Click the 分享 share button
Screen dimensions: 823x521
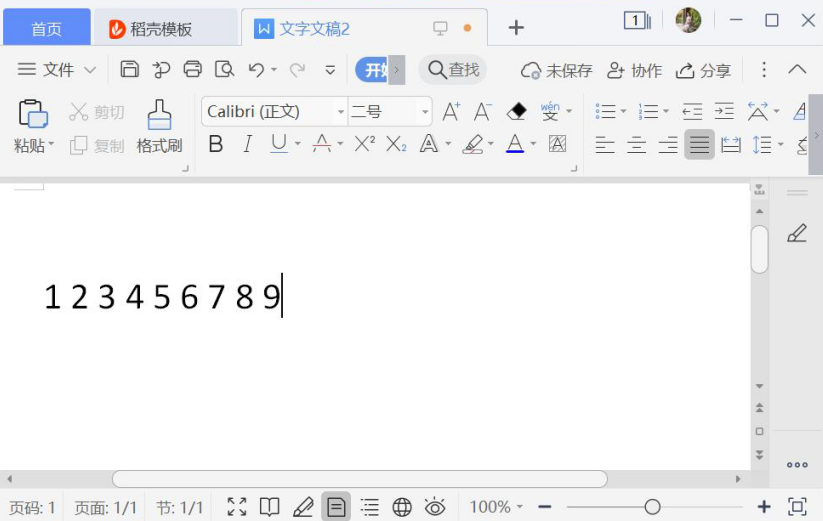(703, 70)
